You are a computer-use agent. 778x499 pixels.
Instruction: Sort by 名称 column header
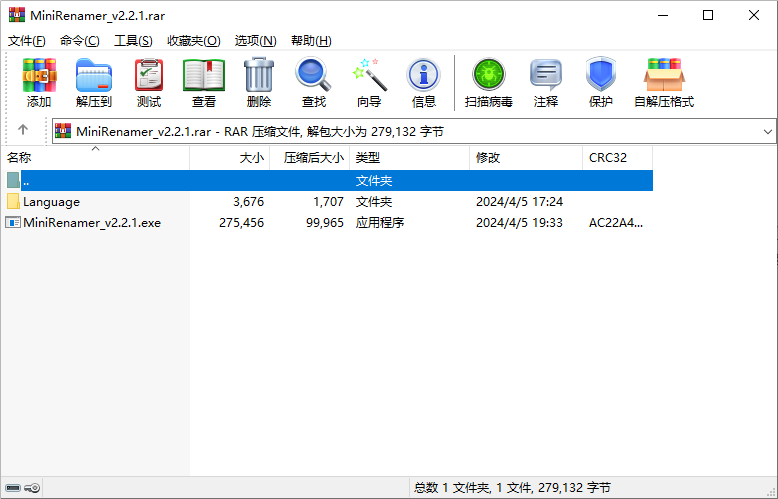pyautogui.click(x=95, y=158)
